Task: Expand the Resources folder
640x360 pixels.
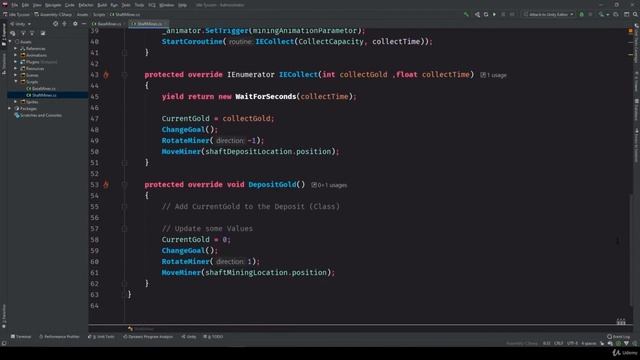Action: (16, 69)
